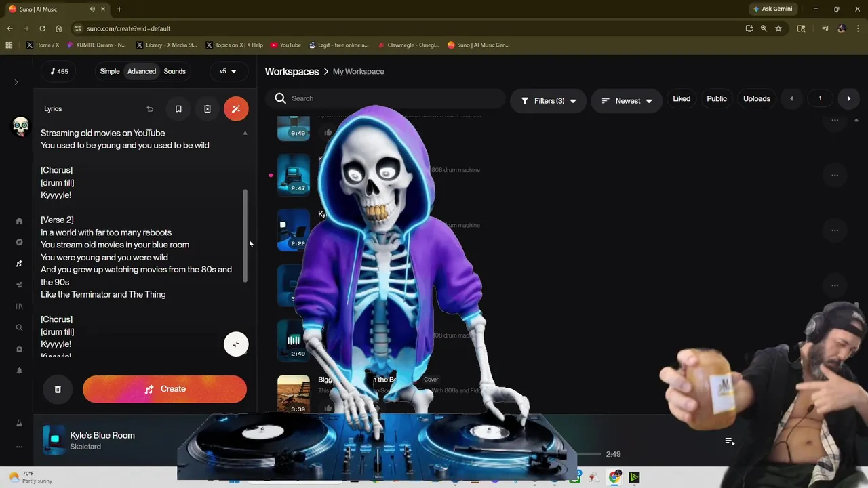
Task: Open Chrome from the Windows taskbar
Action: (x=614, y=477)
